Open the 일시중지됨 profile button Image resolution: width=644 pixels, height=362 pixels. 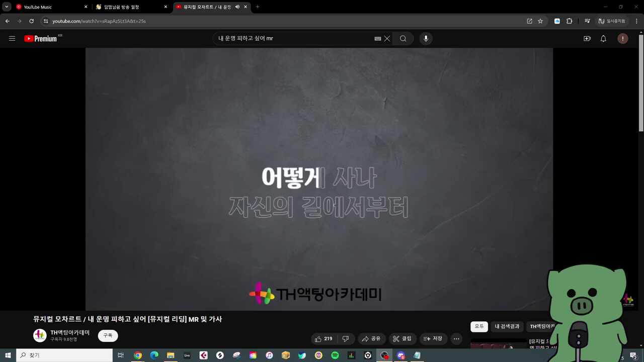612,21
